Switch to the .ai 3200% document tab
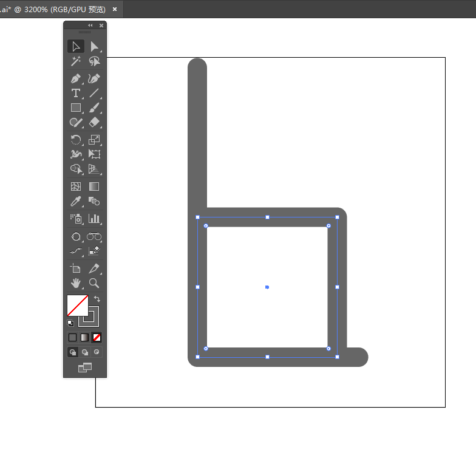The width and height of the screenshot is (476, 455). 53,10
